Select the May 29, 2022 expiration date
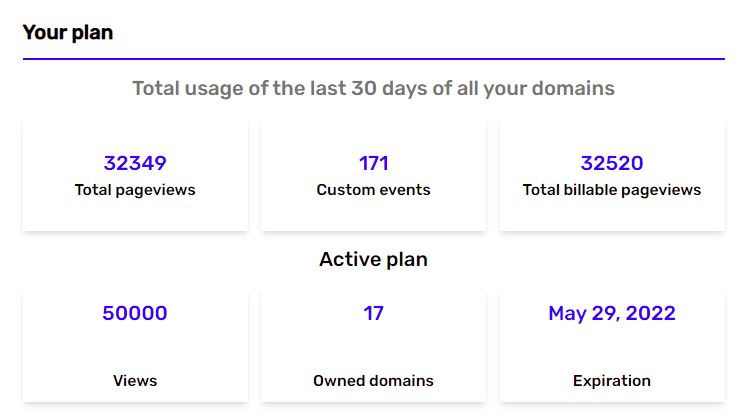750x418 pixels. pyautogui.click(x=612, y=313)
